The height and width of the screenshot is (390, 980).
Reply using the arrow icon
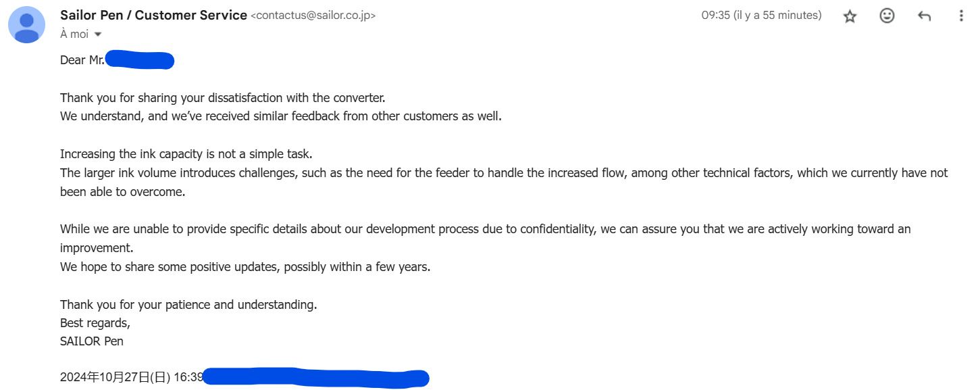[x=925, y=16]
